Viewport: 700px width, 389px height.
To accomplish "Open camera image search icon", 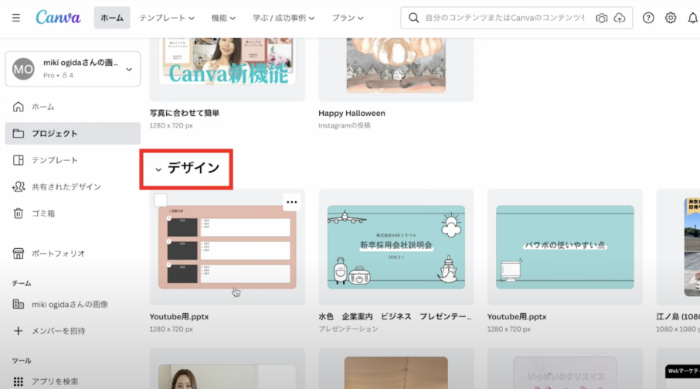I will click(x=601, y=18).
